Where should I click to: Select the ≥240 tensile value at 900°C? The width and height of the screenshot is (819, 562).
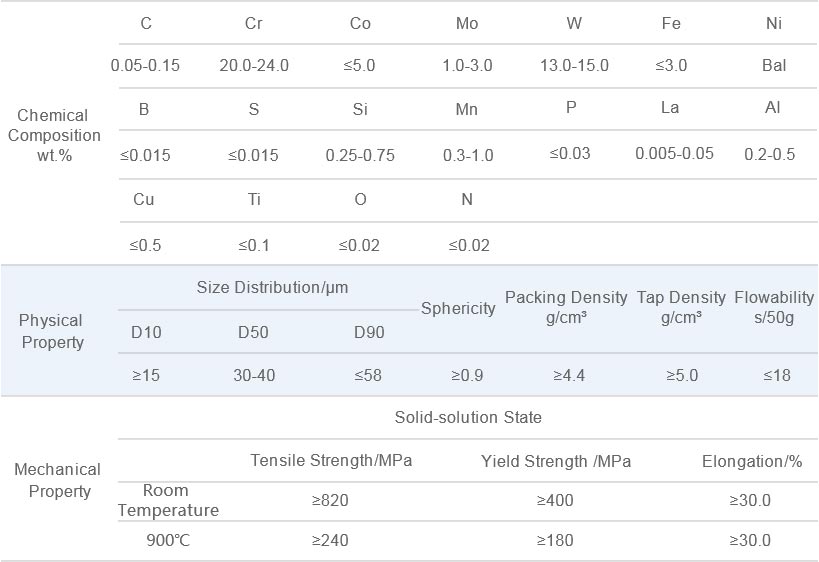(x=330, y=540)
